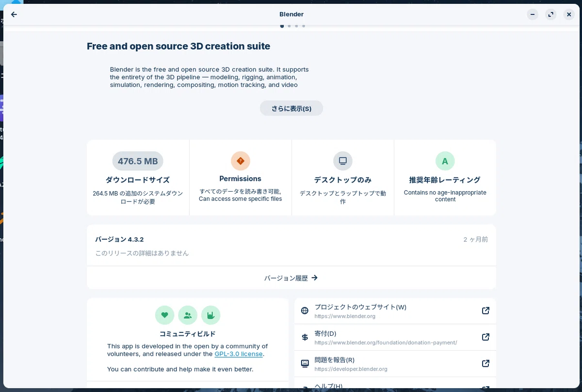This screenshot has height=392, width=582.
Task: Select the first screenshot carousel dot
Action: coord(282,26)
